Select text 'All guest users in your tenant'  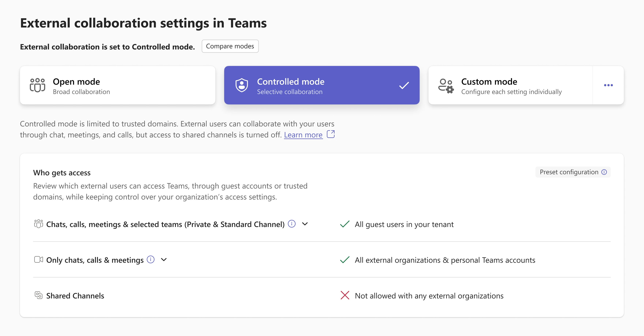click(404, 224)
